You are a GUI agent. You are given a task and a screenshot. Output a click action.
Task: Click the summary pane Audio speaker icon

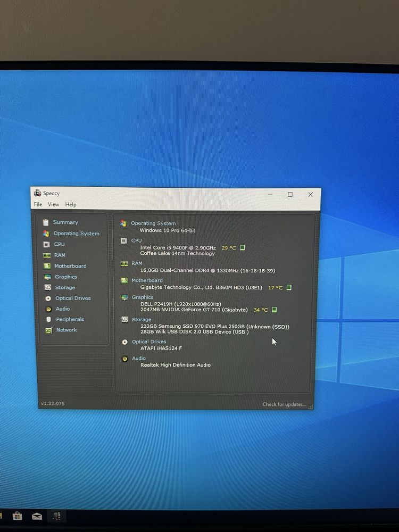[124, 359]
